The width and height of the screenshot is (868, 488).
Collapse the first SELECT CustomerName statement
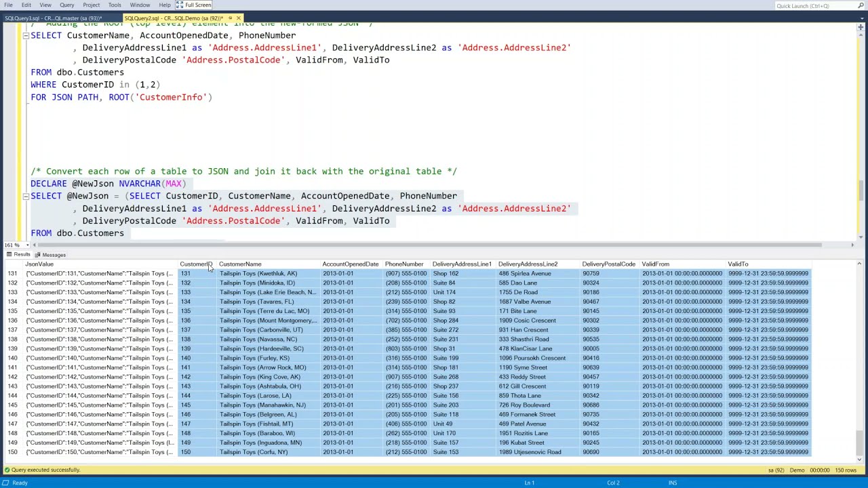26,35
